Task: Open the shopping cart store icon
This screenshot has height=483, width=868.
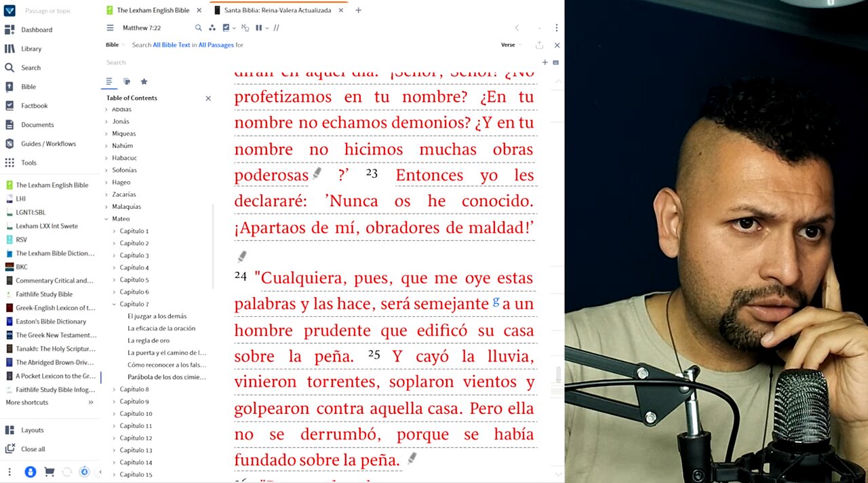Action: pos(49,471)
